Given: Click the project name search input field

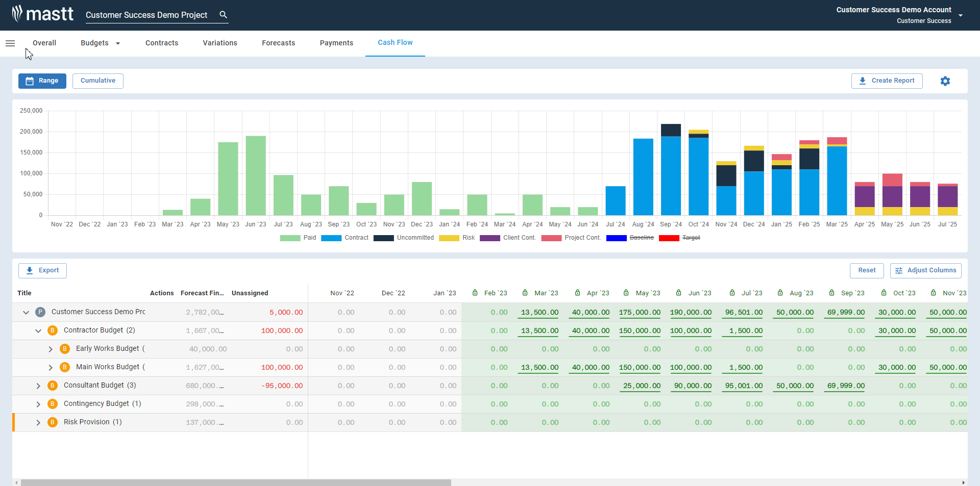Looking at the screenshot, I should click(148, 15).
